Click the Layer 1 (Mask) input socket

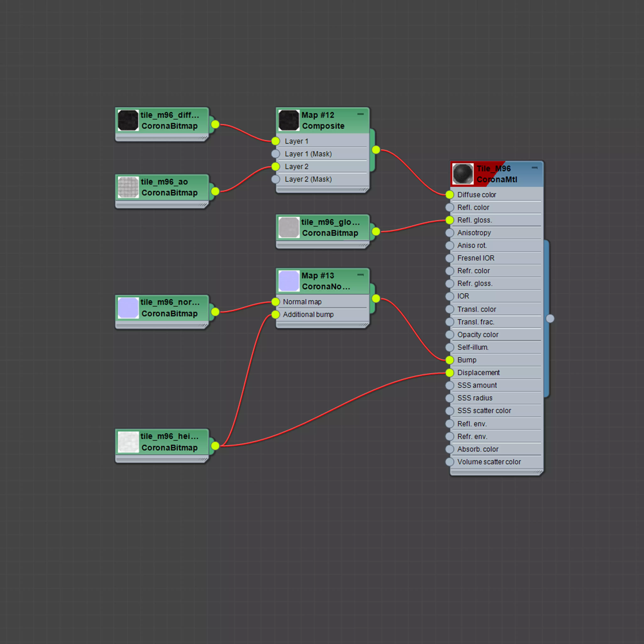(276, 154)
